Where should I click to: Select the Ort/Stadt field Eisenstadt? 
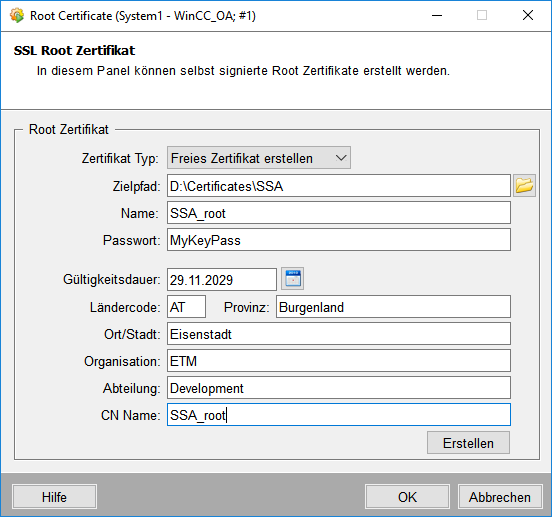[x=339, y=334]
